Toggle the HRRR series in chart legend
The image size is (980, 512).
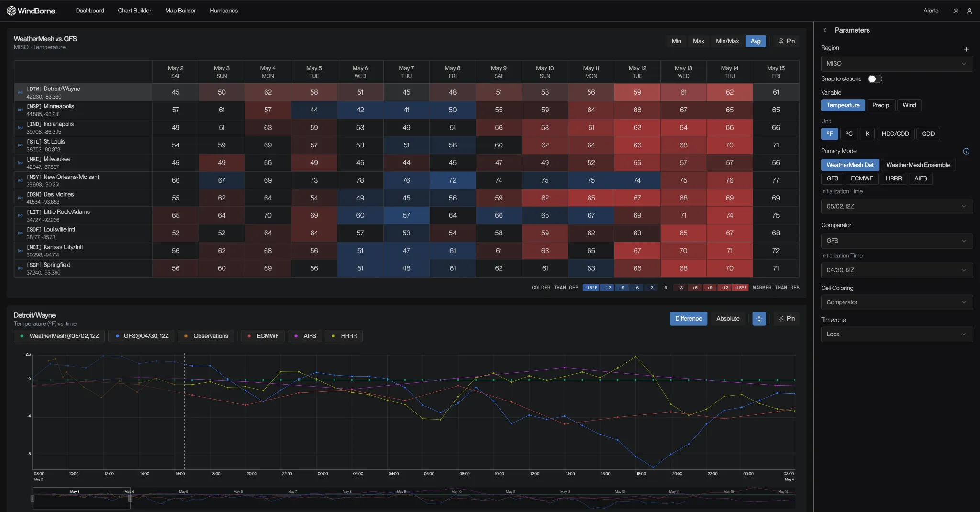pyautogui.click(x=344, y=336)
